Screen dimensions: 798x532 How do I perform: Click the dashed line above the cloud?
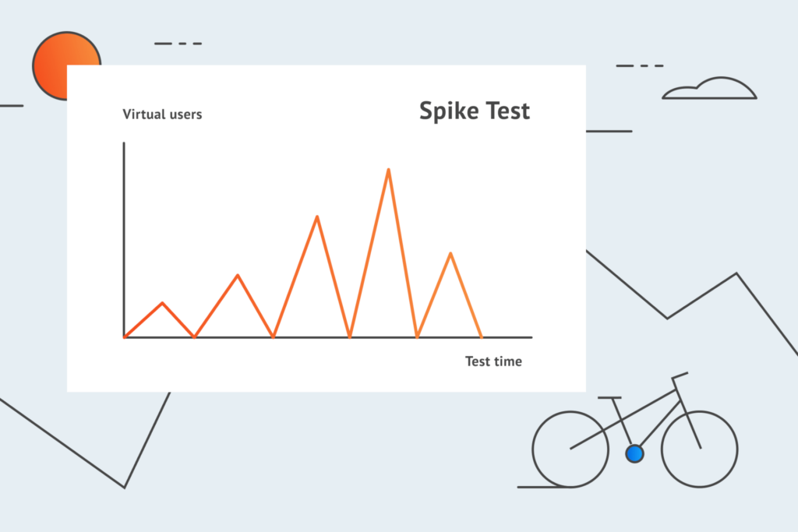coord(640,65)
